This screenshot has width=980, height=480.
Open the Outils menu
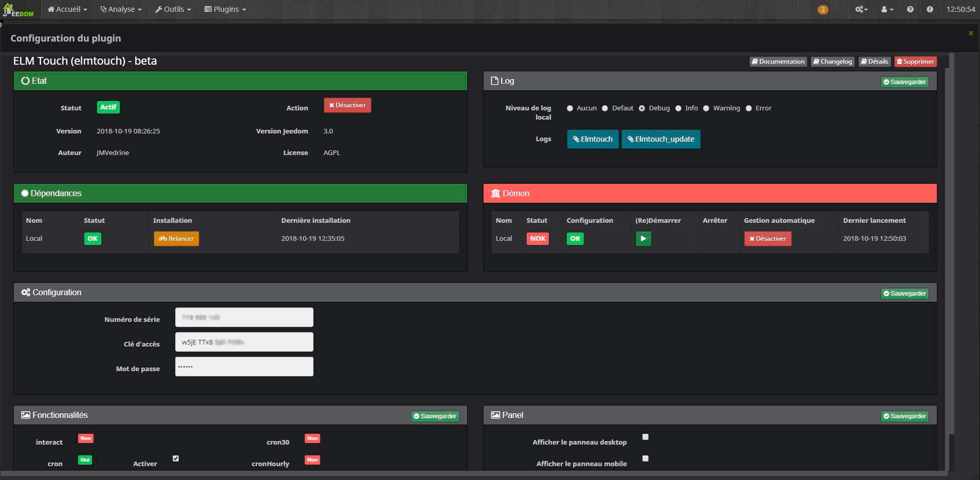tap(173, 9)
